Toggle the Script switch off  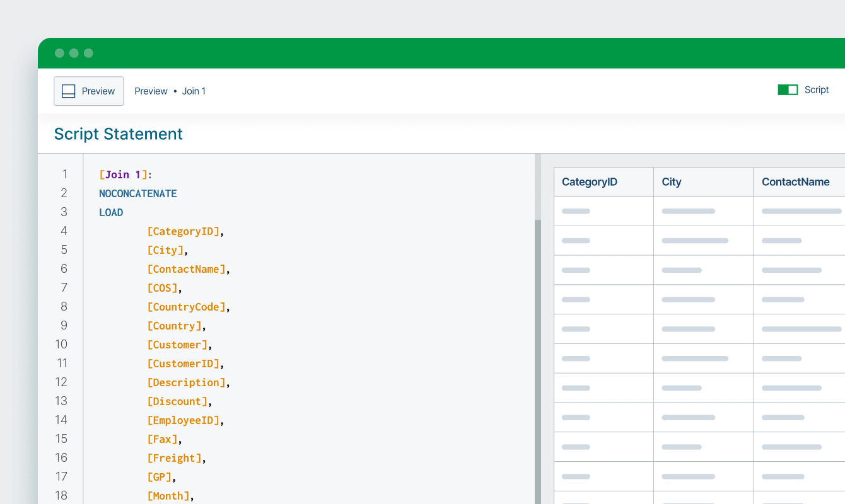788,90
